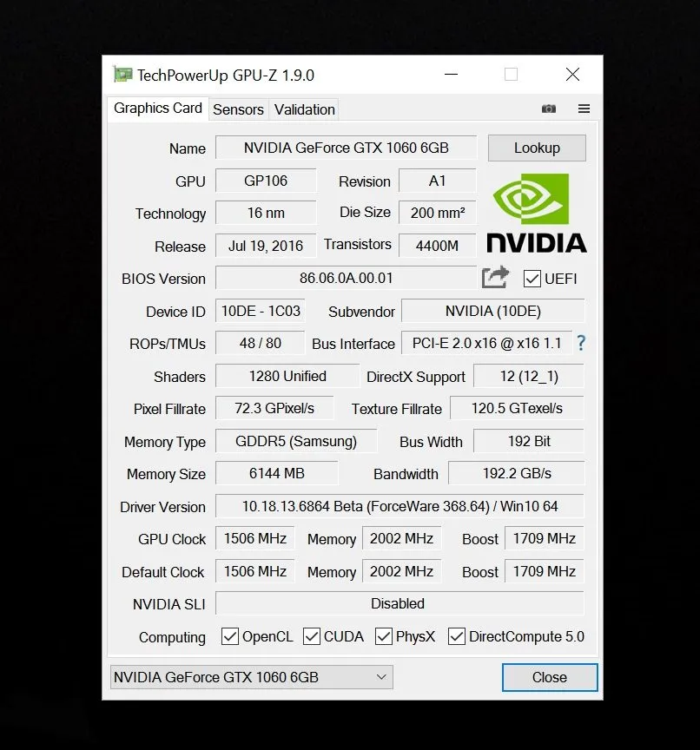Screen dimensions: 700x750
Task: Click the Texture Fillrate field 120.5 GTexel/s
Action: pos(517,408)
